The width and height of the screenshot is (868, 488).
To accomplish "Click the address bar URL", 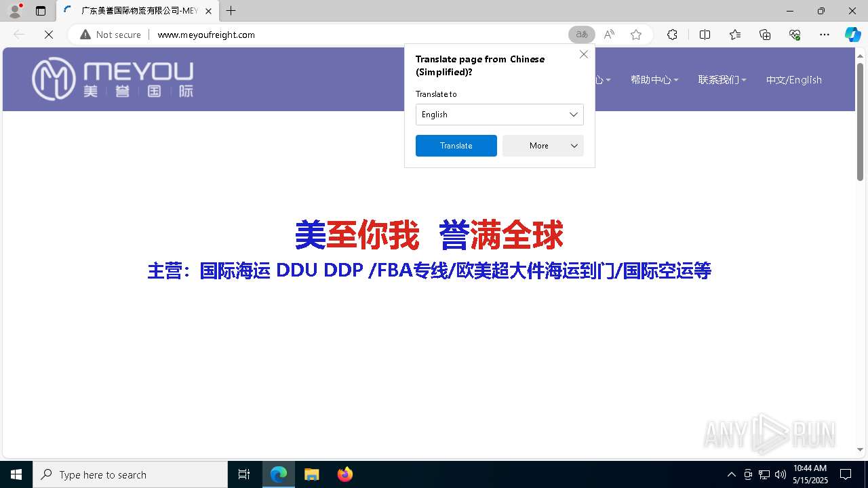I will (206, 35).
